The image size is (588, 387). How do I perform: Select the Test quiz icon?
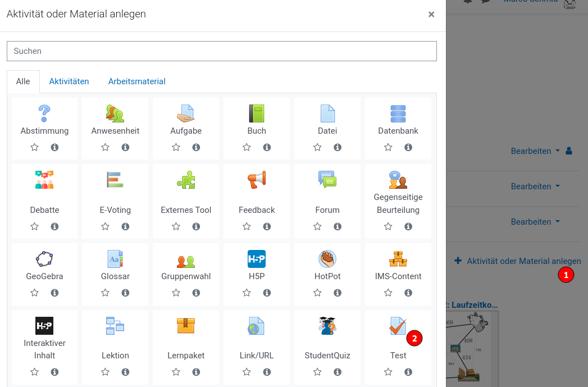coord(398,326)
